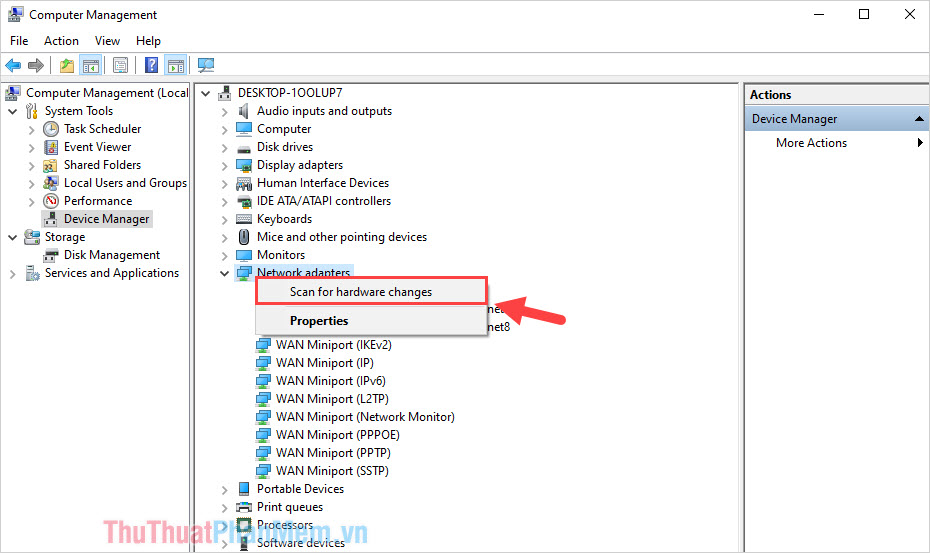This screenshot has width=930, height=553.
Task: Click the Local Users and Groups icon
Action: 51,183
